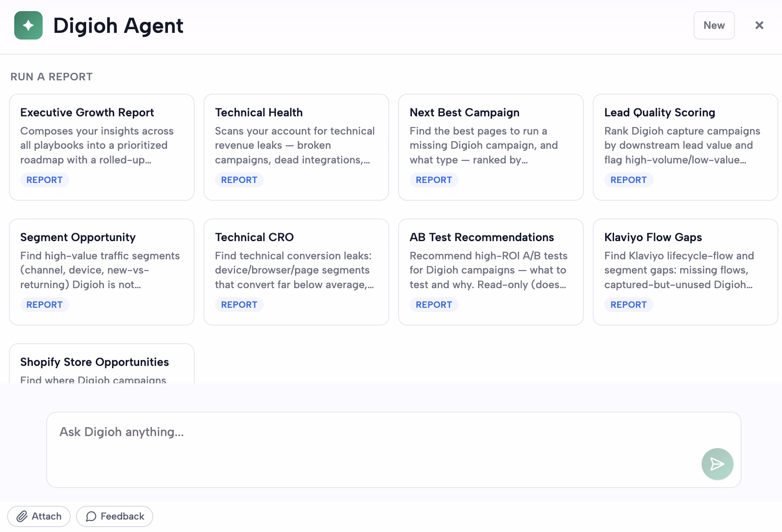Viewport: 782px width, 532px height.
Task: Click description starting 'Find Klaviyo lifecycle-flow and'
Action: pos(679,270)
